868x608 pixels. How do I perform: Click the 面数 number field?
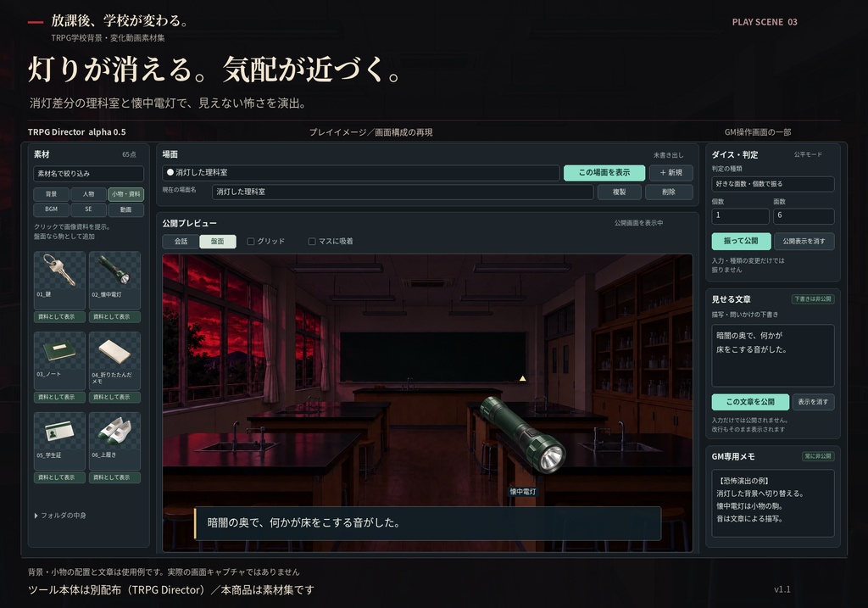(x=804, y=216)
